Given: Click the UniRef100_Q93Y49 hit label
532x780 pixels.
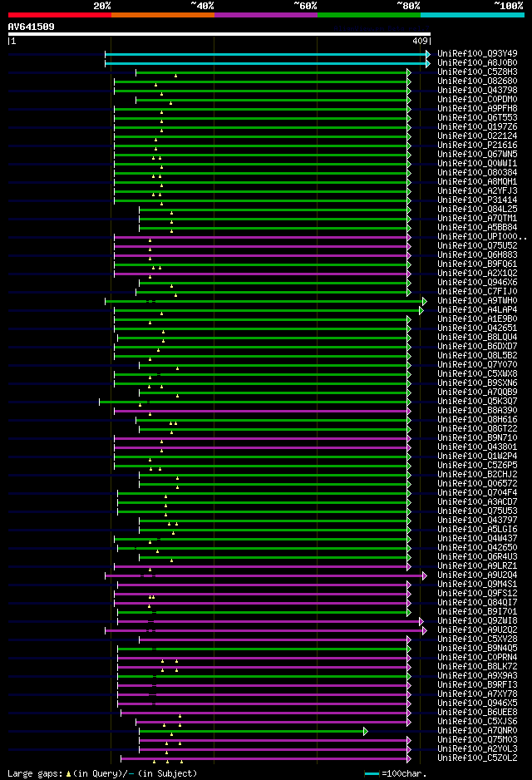Looking at the screenshot, I should point(477,53).
